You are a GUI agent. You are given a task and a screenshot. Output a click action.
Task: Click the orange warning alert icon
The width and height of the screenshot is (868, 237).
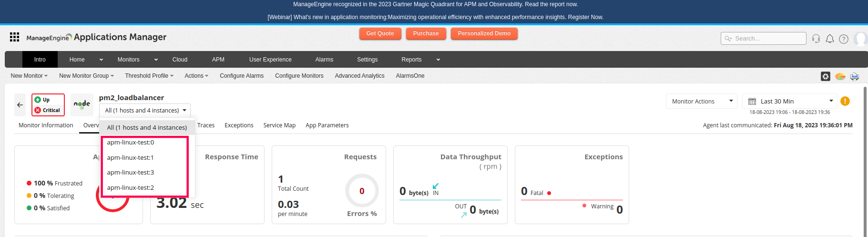point(845,101)
